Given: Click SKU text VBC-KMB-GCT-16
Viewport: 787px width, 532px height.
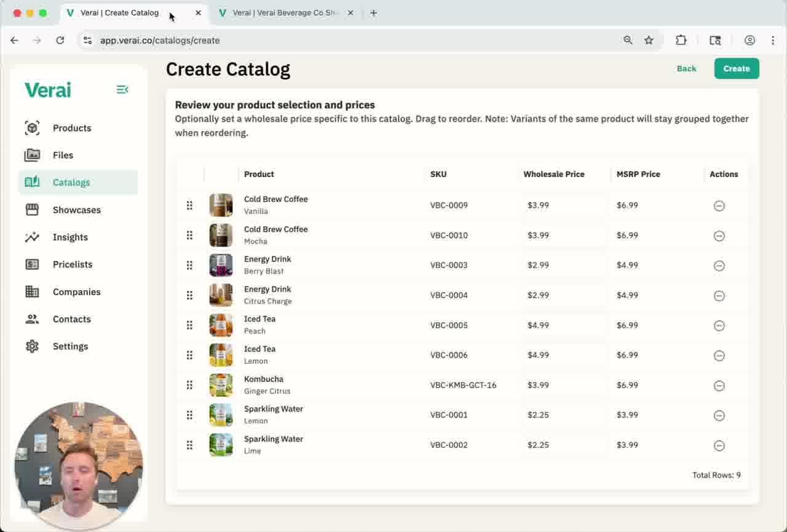Looking at the screenshot, I should pos(463,385).
